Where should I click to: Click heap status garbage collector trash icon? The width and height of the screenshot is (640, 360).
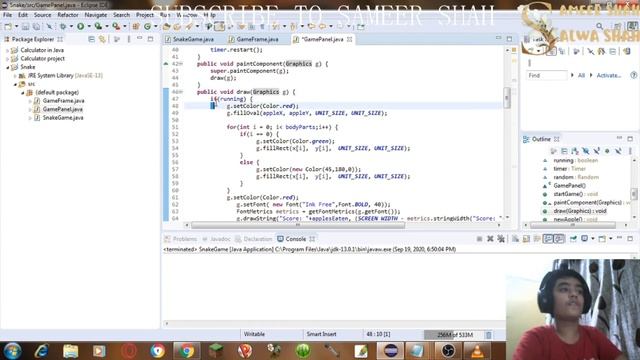489,335
